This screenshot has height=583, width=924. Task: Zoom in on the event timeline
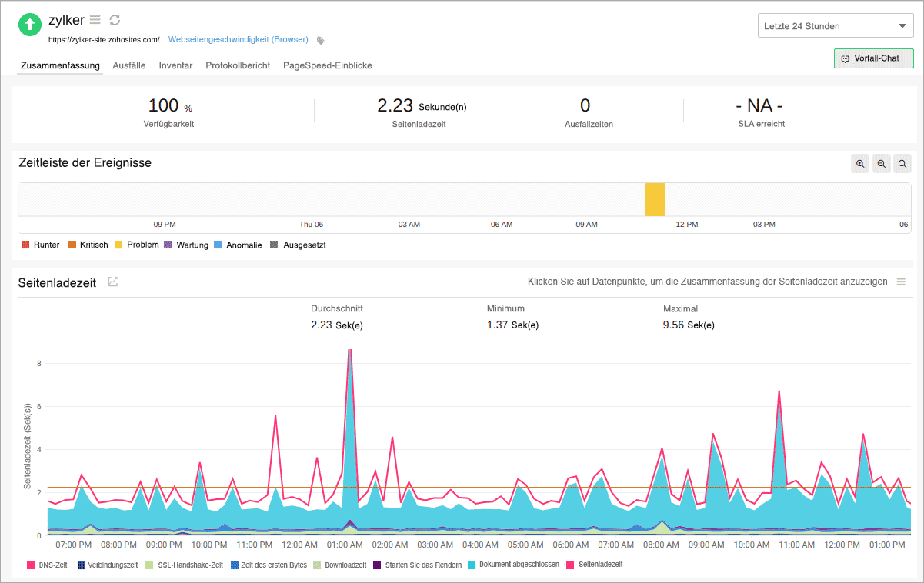[860, 163]
